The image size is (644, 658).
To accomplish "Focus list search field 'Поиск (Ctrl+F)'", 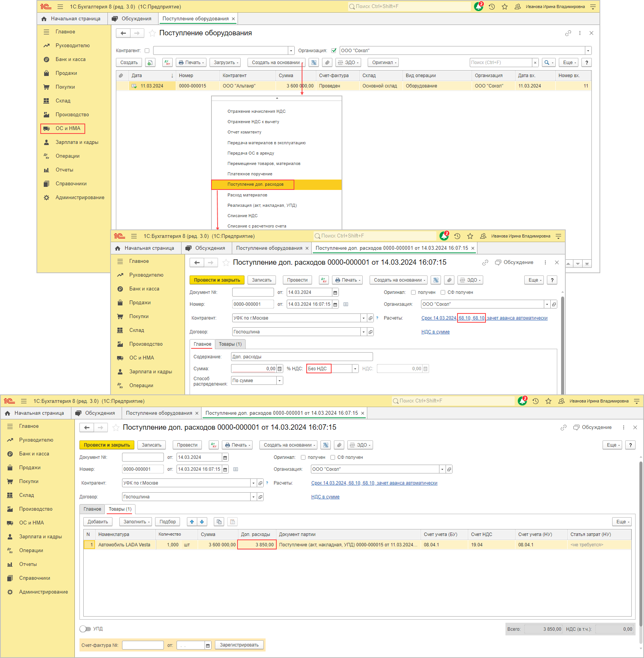I will pyautogui.click(x=501, y=63).
